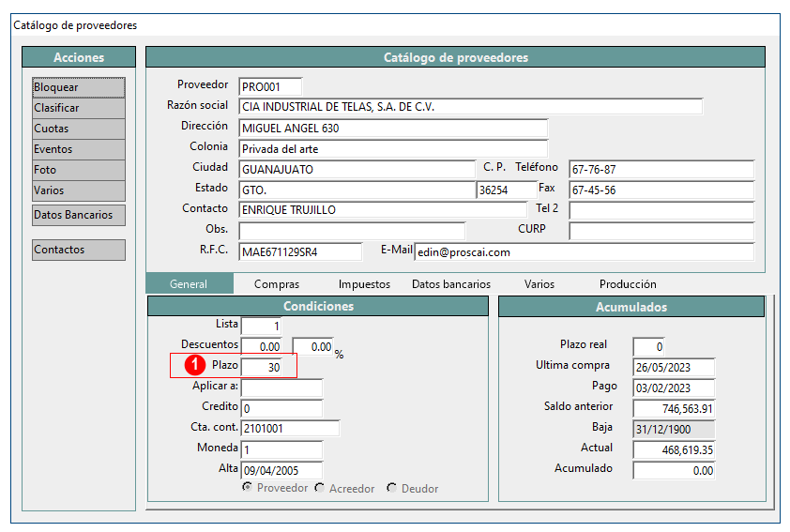Click the Teléfono field 67-76-87

661,169
